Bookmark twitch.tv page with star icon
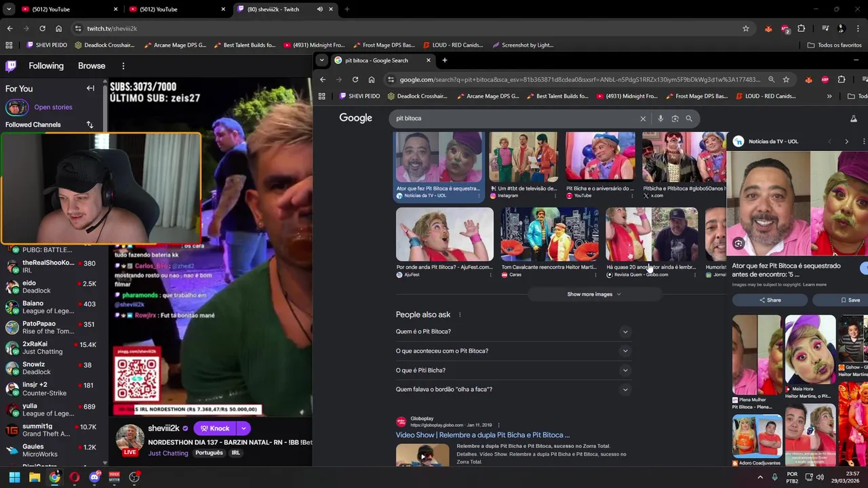This screenshot has width=868, height=488. (x=746, y=28)
